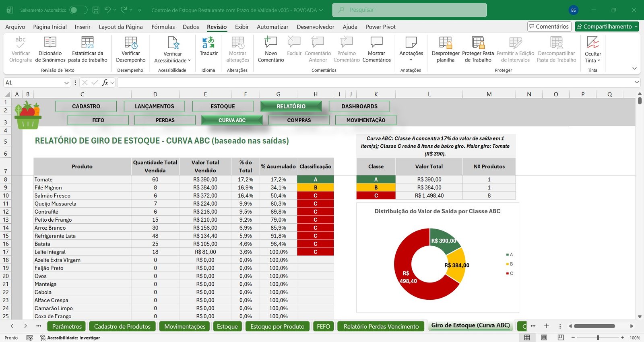Viewport: 644px width, 342px height.
Task: Open the Arquivo menu
Action: 15,27
